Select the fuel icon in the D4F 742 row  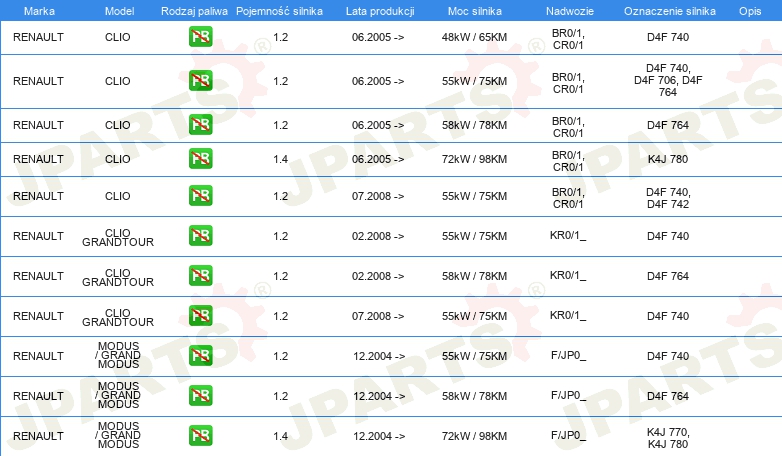(200, 195)
